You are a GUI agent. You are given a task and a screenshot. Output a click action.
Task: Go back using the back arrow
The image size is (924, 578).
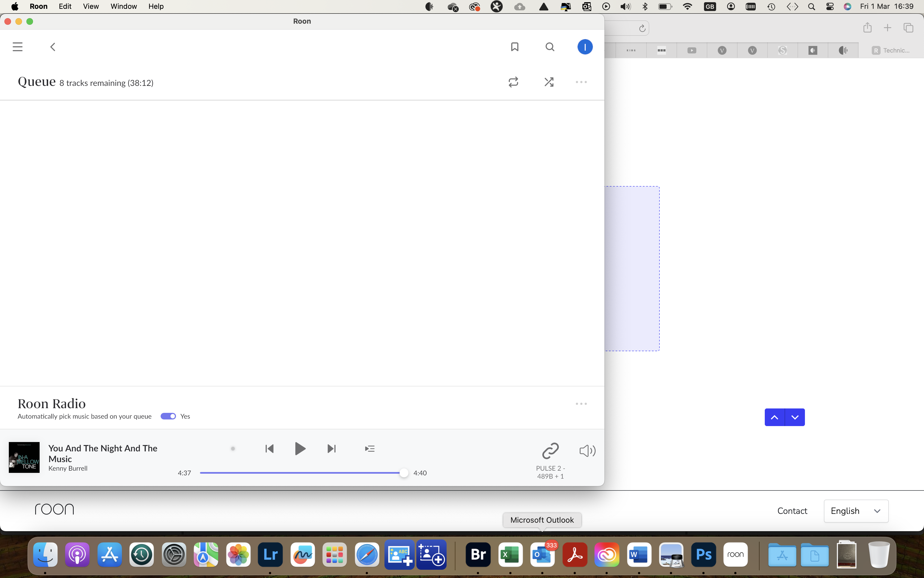pyautogui.click(x=53, y=47)
